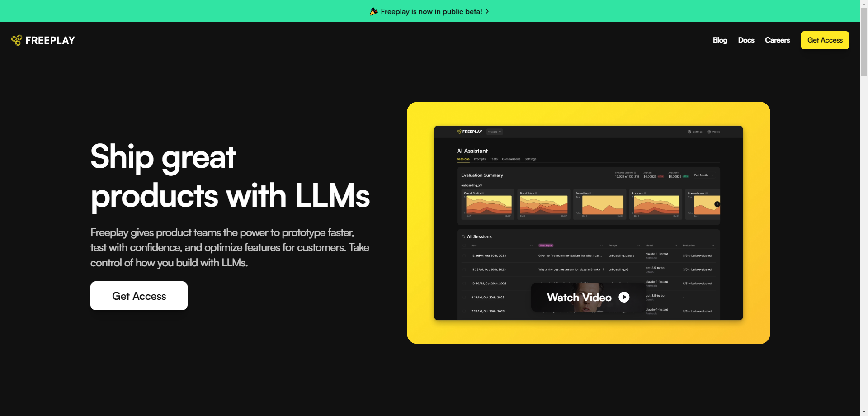
Task: Click the next arrow on the evaluation charts
Action: tap(717, 204)
